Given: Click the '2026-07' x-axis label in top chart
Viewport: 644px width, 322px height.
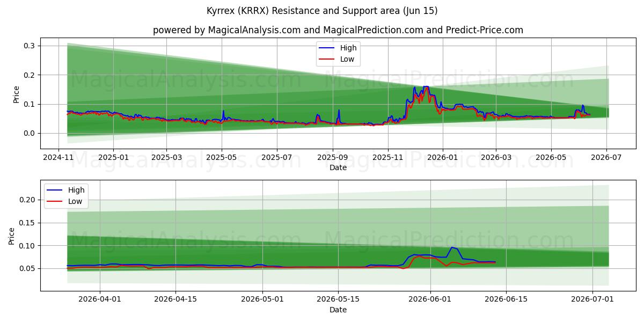Looking at the screenshot, I should [x=606, y=158].
